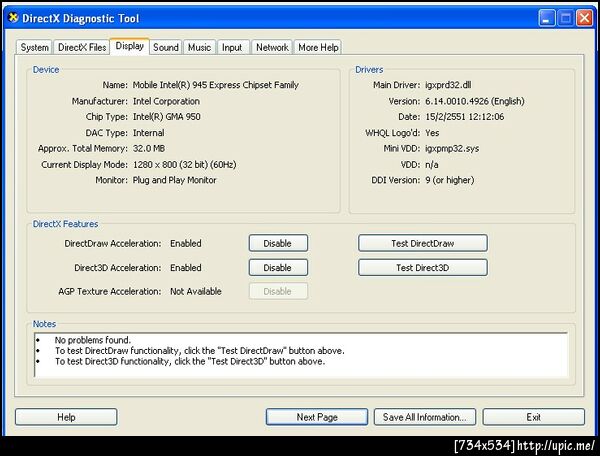Run the Test DirectDraw button
The image size is (600, 456).
pos(423,243)
